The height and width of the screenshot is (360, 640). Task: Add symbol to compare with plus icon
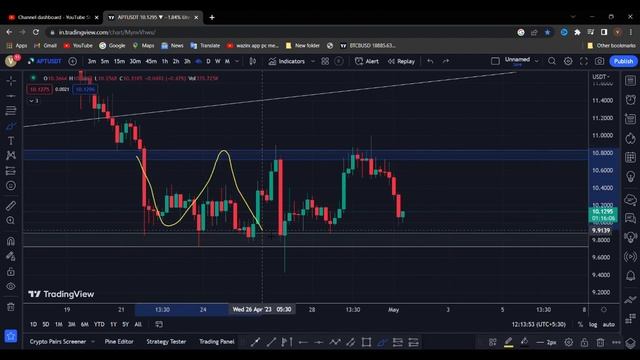click(x=73, y=61)
